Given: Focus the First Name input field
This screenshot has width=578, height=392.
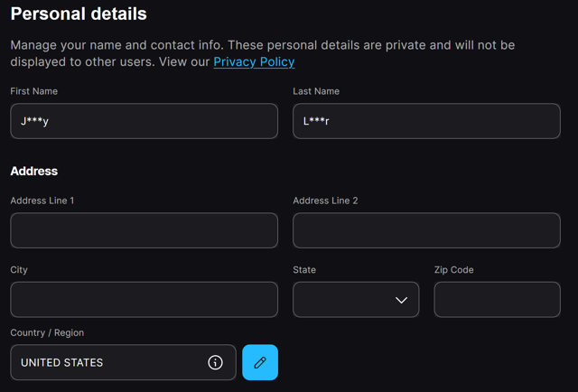Looking at the screenshot, I should 144,121.
